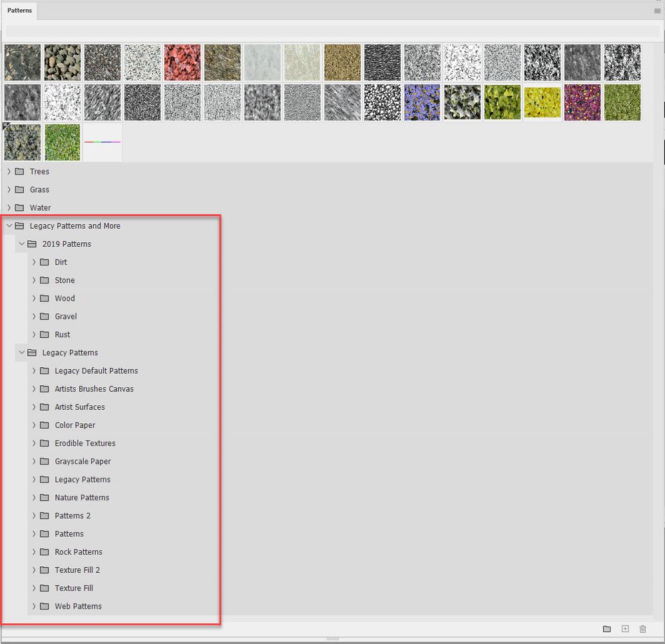Choose the ivy leaves pattern swatch
Viewport: 665px width, 644px height.
pyautogui.click(x=462, y=102)
